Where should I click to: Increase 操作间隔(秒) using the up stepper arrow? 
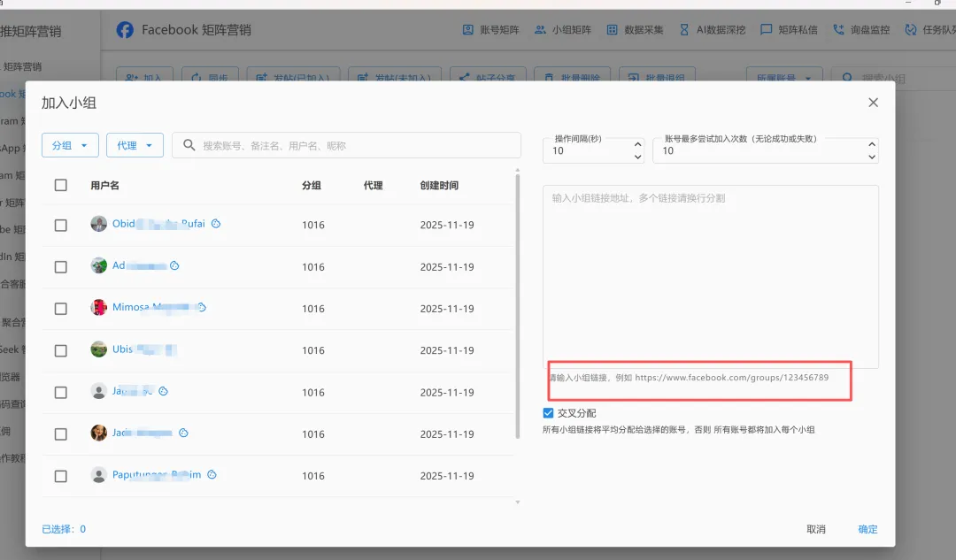[x=637, y=144]
